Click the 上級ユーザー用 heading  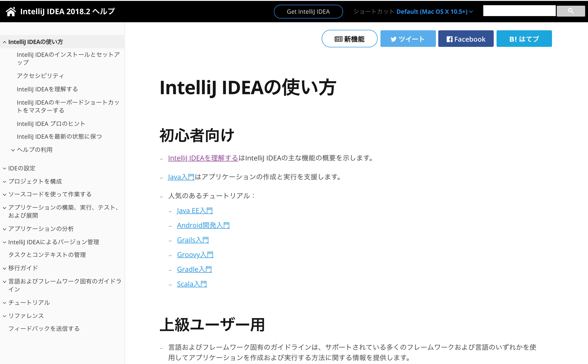point(212,325)
